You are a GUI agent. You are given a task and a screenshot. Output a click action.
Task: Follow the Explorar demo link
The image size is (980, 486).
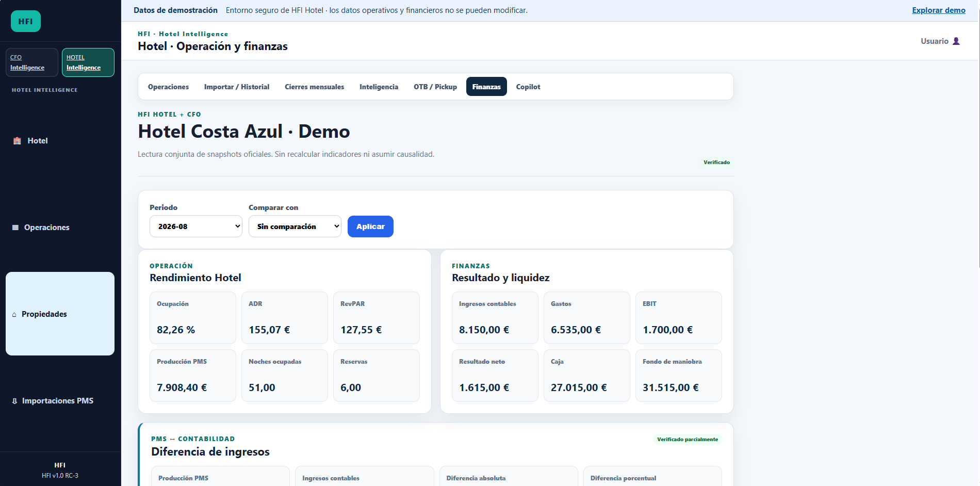939,10
